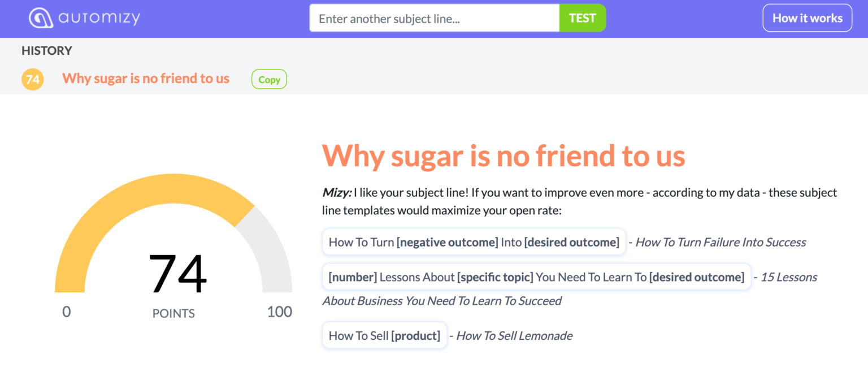Select the '[number] Lessons About [specific topic]' template

(536, 277)
